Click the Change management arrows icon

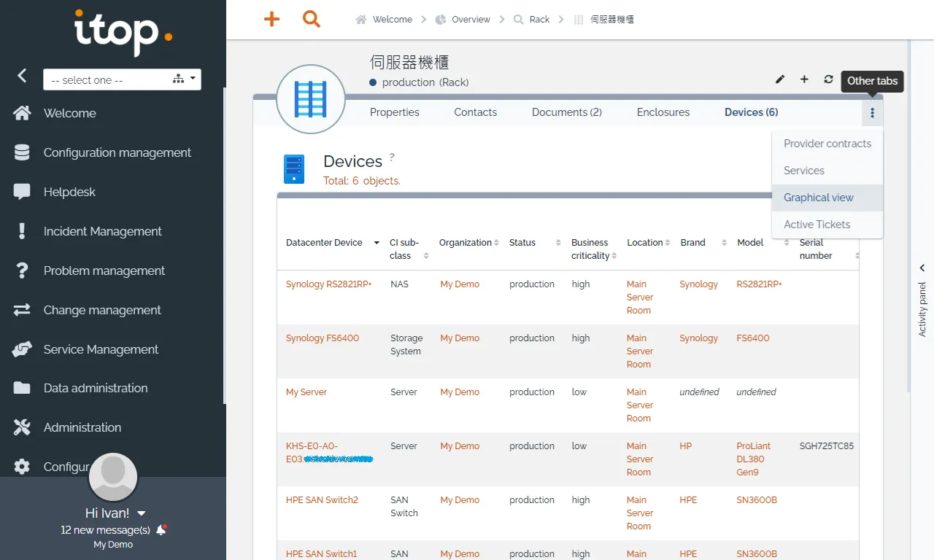point(22,310)
